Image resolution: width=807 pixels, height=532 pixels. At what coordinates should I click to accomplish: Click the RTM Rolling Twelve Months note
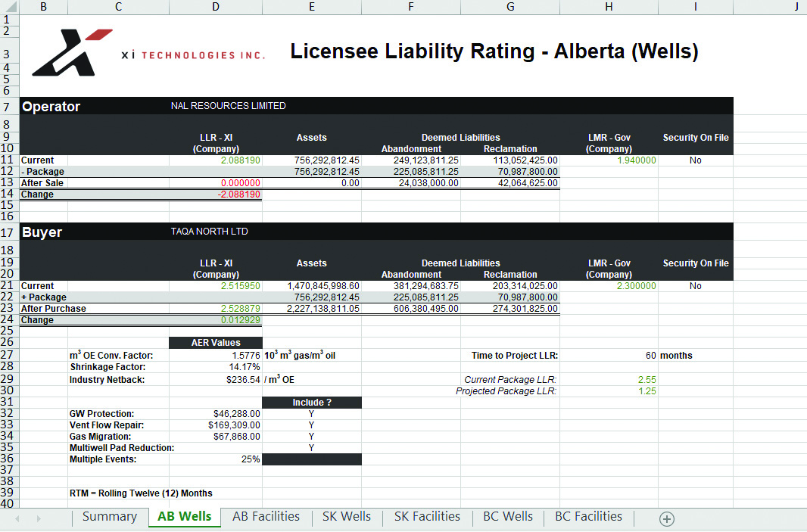coord(141,493)
